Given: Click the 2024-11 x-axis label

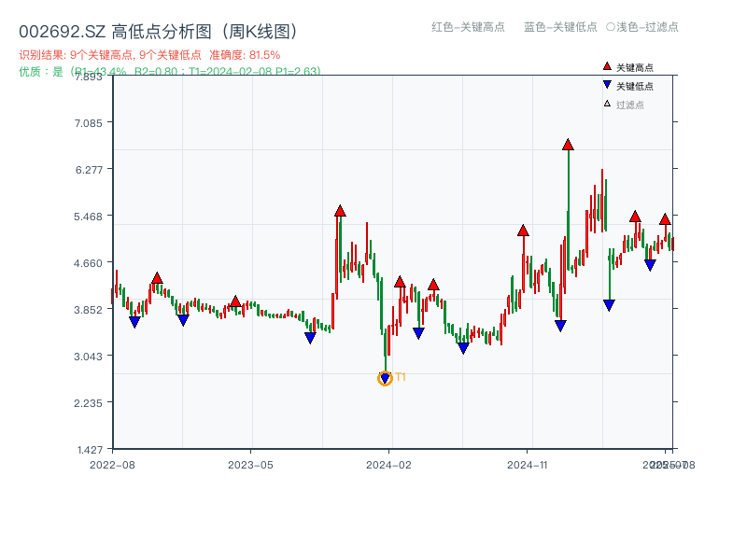Looking at the screenshot, I should click(528, 465).
